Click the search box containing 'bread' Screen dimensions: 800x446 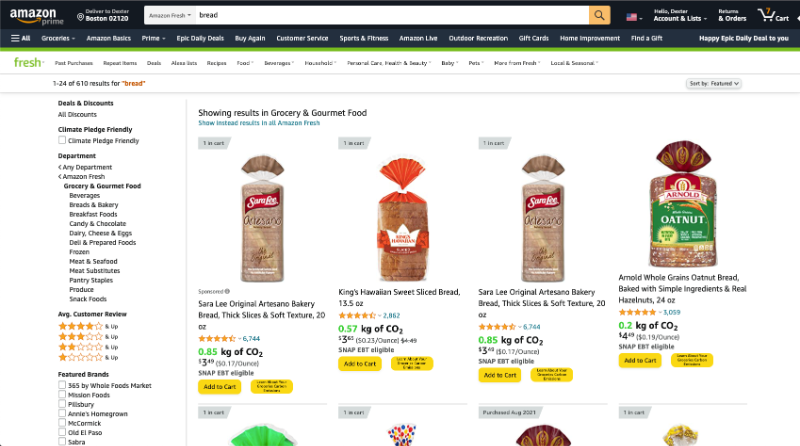coord(390,16)
